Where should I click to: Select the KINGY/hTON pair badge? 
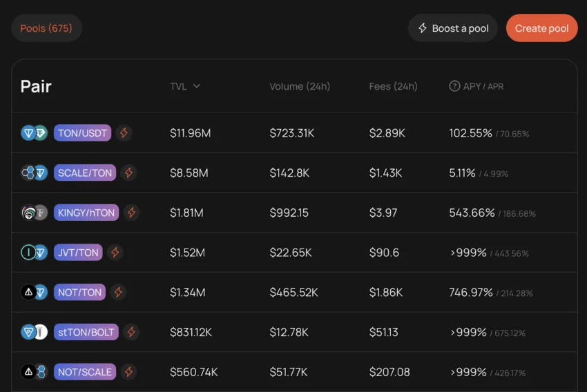[86, 213]
